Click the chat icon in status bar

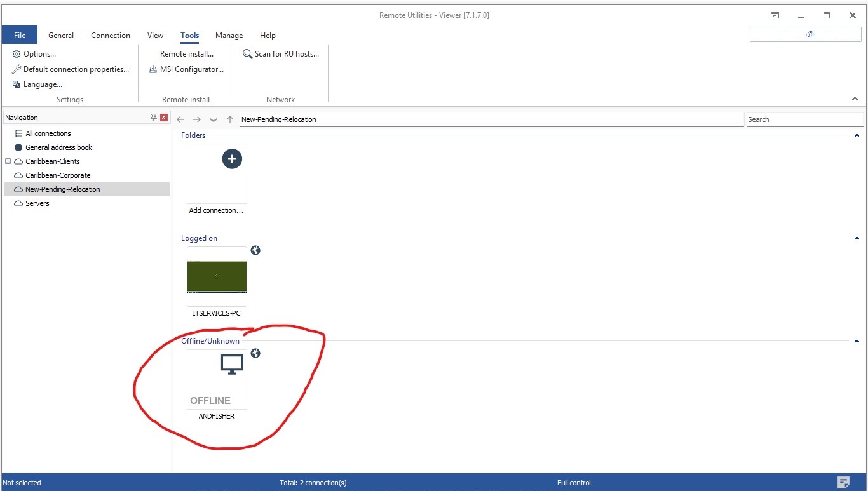pos(843,482)
